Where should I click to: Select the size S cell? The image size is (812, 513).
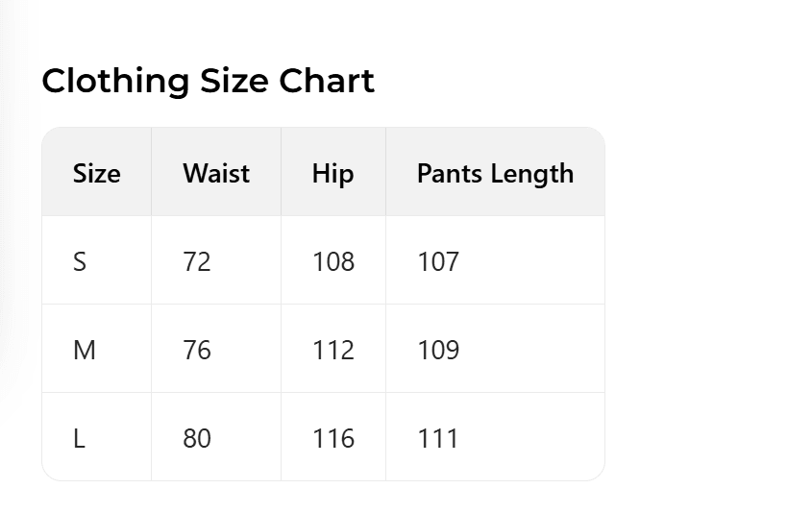[x=80, y=261]
